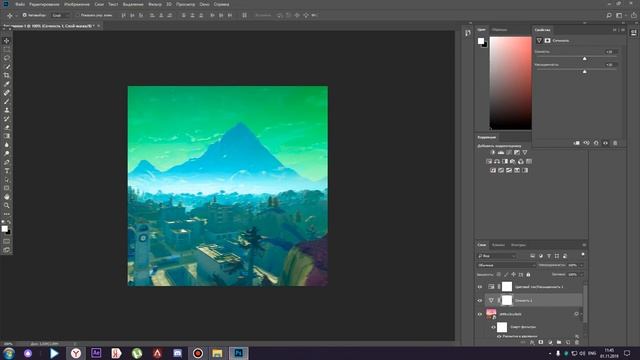This screenshot has width=640, height=360.
Task: Select the Crop tool
Action: pyautogui.click(x=7, y=76)
